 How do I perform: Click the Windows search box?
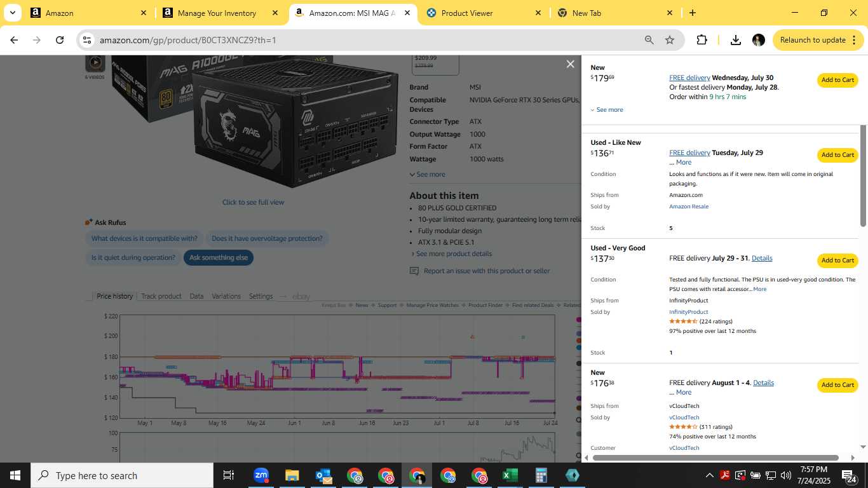[122, 475]
